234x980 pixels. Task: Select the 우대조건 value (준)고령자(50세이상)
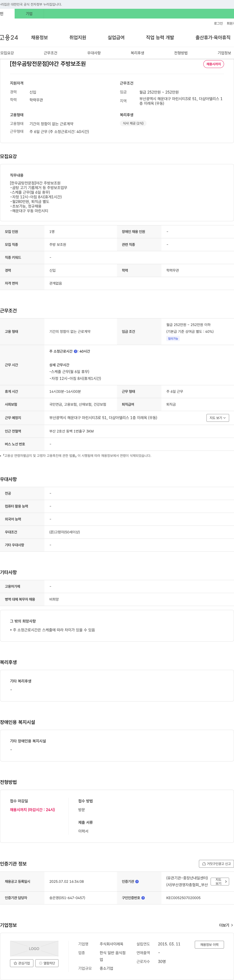click(65, 532)
